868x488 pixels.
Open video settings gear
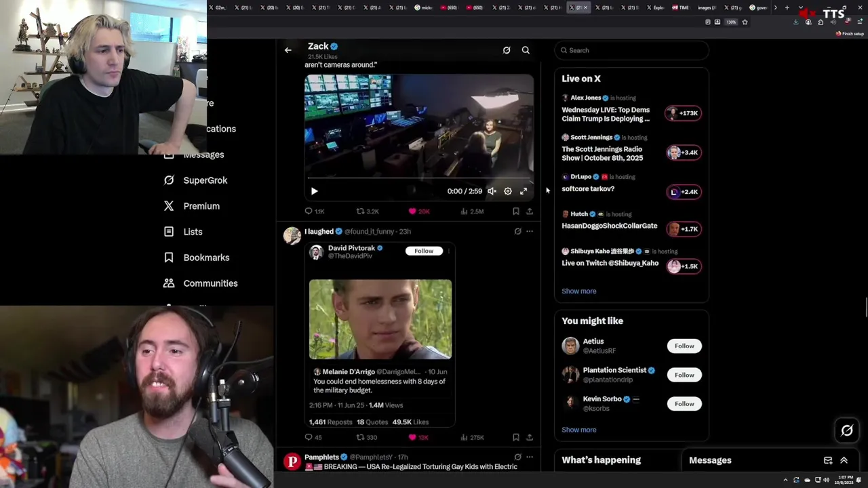[508, 191]
